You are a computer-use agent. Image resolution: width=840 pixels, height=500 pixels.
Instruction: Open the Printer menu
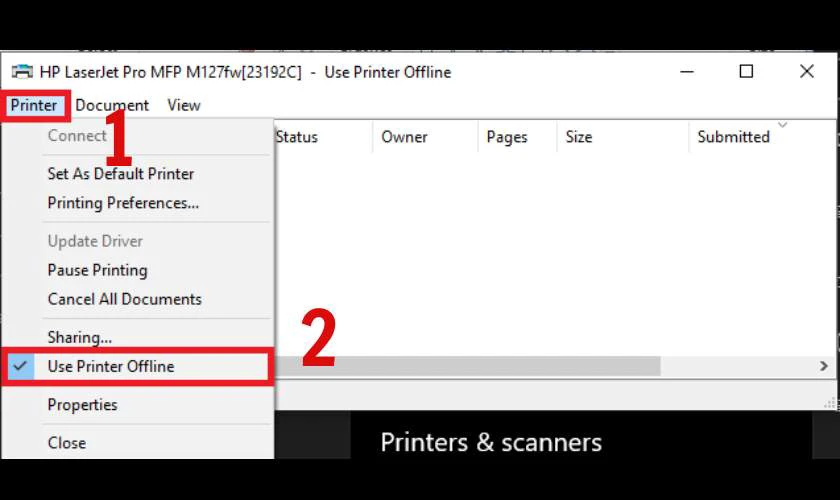[34, 106]
